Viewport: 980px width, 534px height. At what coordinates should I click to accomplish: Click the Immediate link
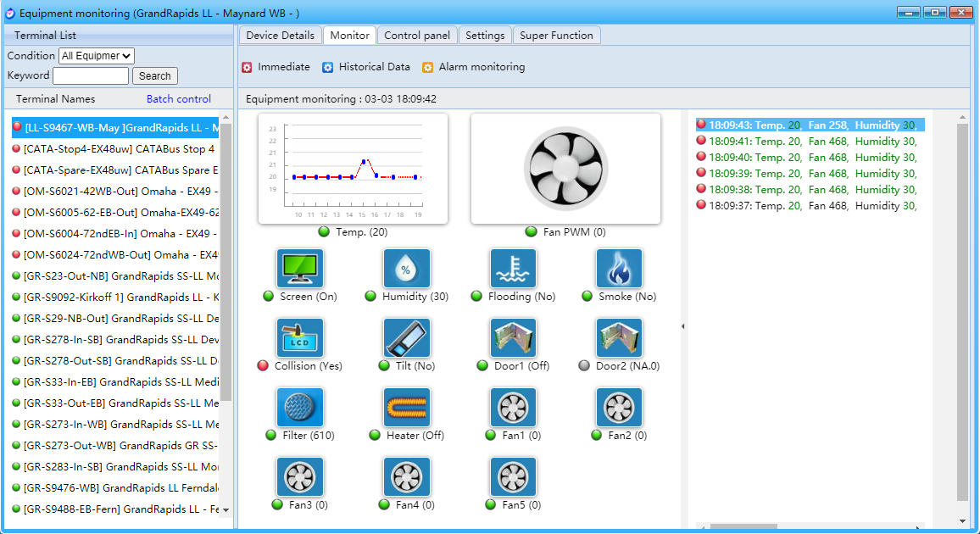284,67
